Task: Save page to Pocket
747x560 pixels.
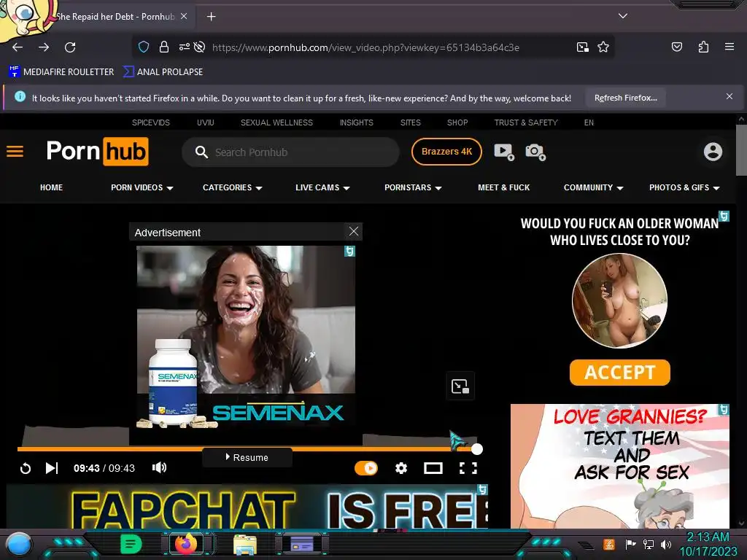Action: click(676, 47)
